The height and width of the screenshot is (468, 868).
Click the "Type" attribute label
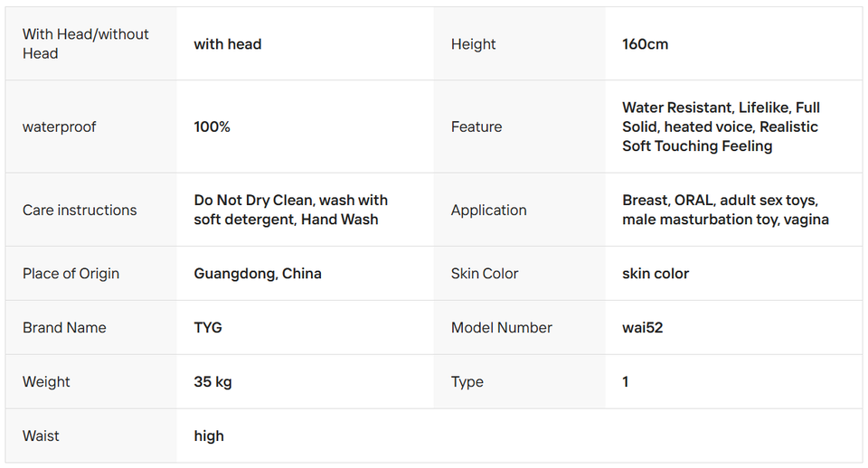point(467,381)
